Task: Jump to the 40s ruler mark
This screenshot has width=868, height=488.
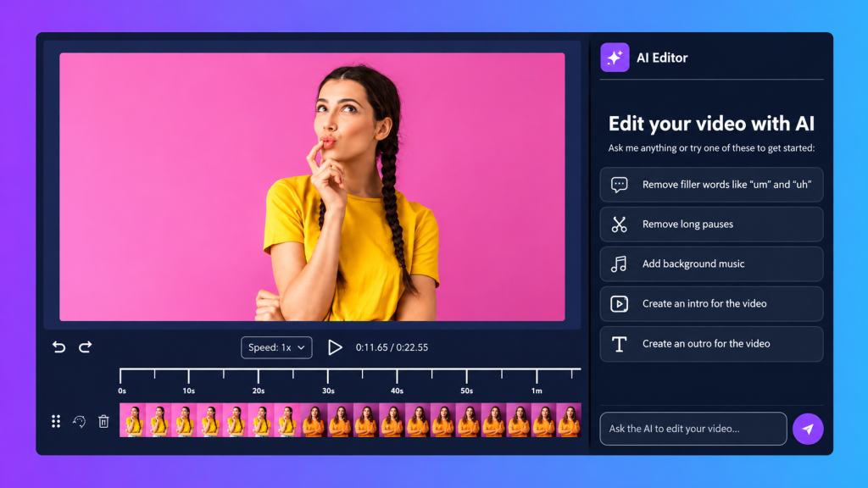Action: [x=397, y=391]
